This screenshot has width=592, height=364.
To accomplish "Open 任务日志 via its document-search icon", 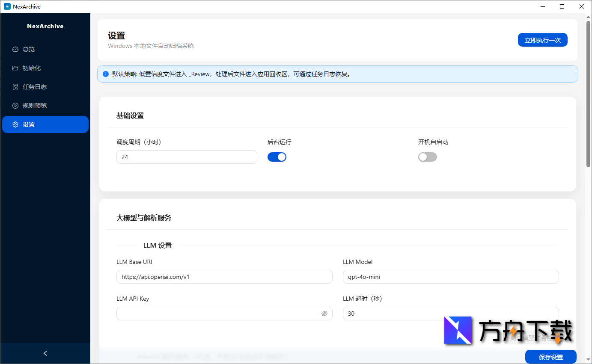I will click(15, 86).
